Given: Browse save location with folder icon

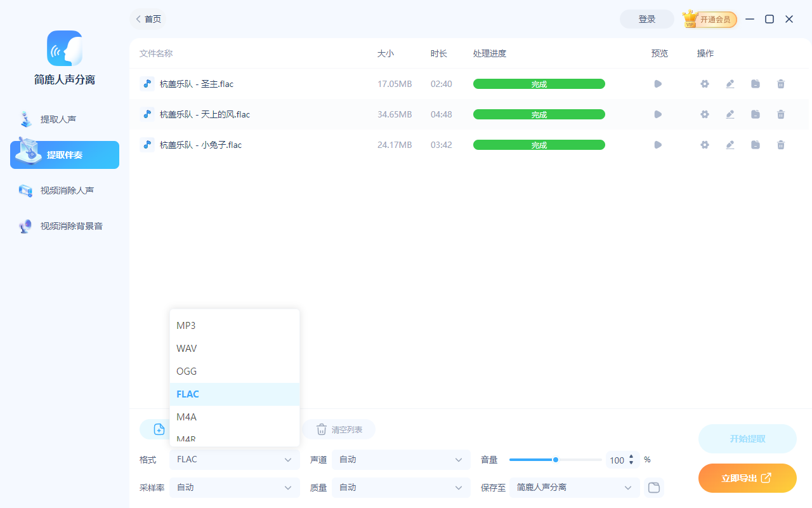Looking at the screenshot, I should tap(653, 488).
